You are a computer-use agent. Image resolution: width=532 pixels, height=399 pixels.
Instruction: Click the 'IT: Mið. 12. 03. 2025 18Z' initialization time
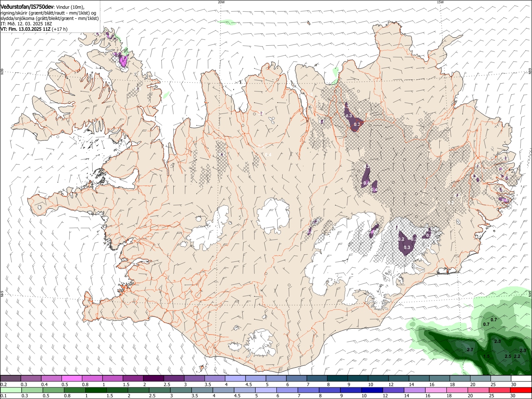click(25, 24)
